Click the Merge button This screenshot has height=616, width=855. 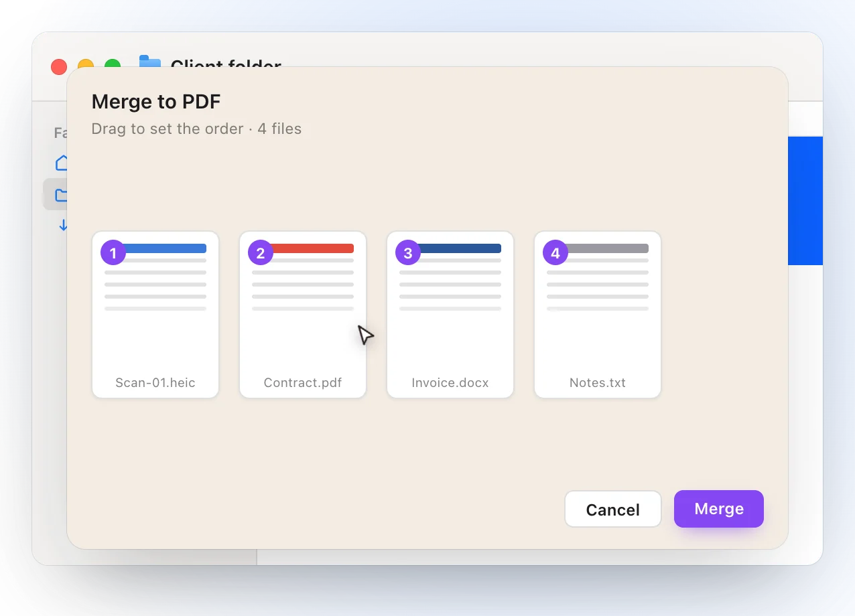(718, 509)
